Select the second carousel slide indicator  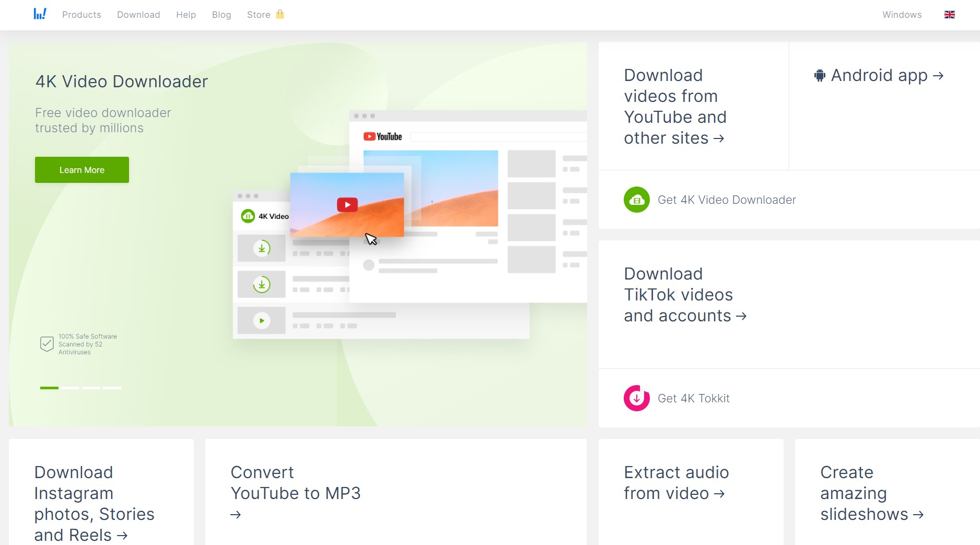pos(70,388)
